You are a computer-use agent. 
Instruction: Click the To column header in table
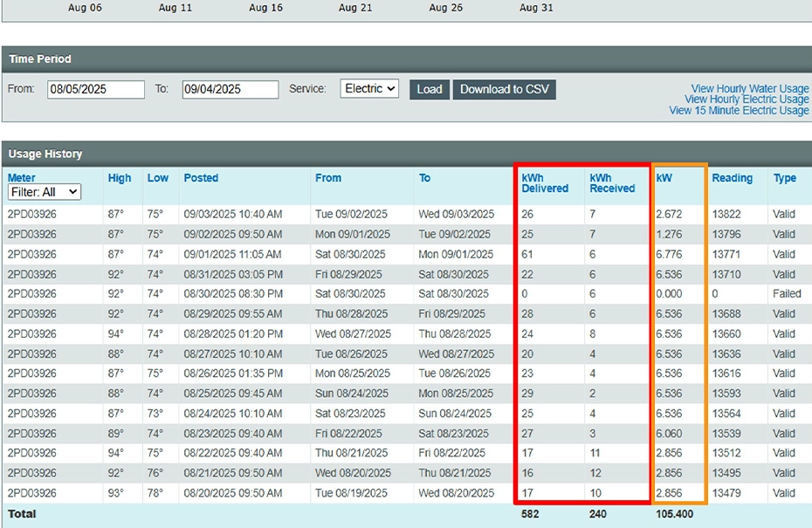click(x=424, y=178)
